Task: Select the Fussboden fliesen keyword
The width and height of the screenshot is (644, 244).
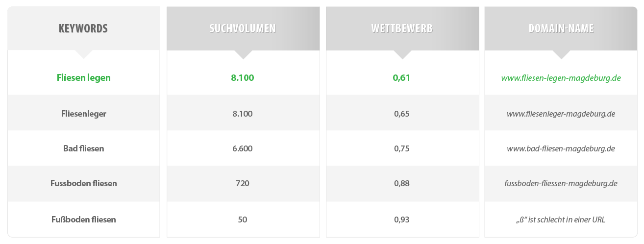Action: (83, 183)
